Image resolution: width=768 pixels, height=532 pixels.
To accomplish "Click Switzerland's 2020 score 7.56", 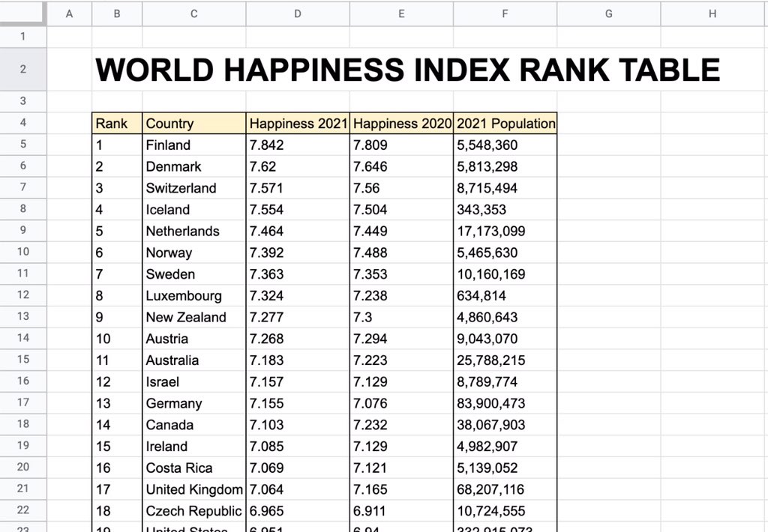I will click(402, 188).
